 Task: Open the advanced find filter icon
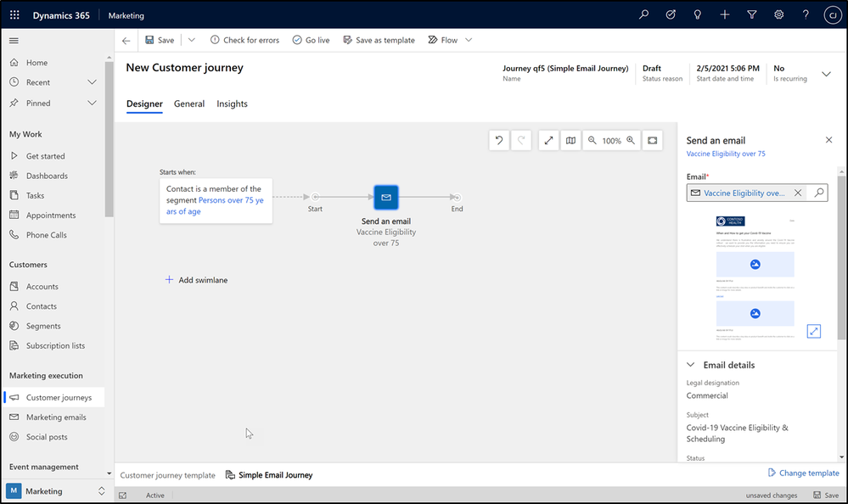click(752, 14)
